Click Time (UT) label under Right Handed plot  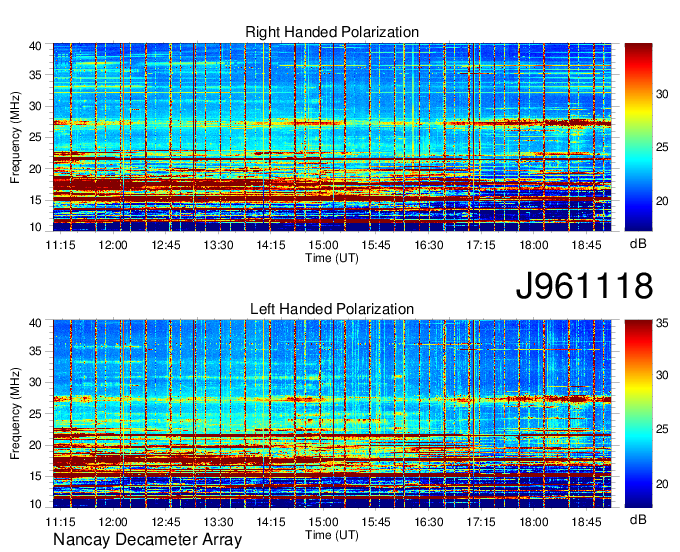point(332,258)
